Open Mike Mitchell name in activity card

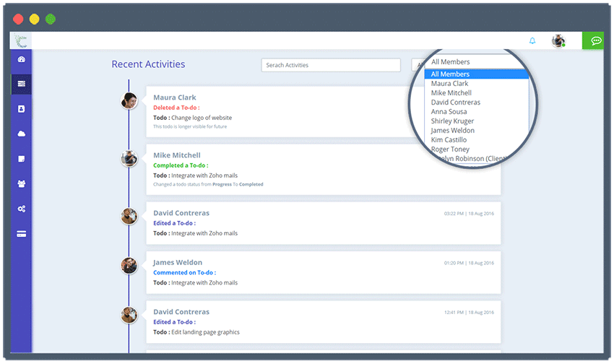[176, 155]
